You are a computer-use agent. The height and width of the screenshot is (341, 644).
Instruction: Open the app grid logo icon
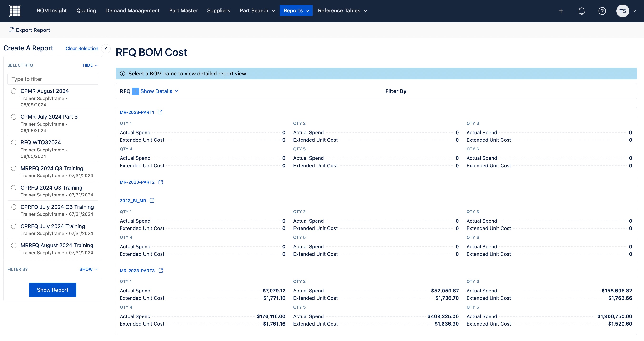click(x=15, y=11)
